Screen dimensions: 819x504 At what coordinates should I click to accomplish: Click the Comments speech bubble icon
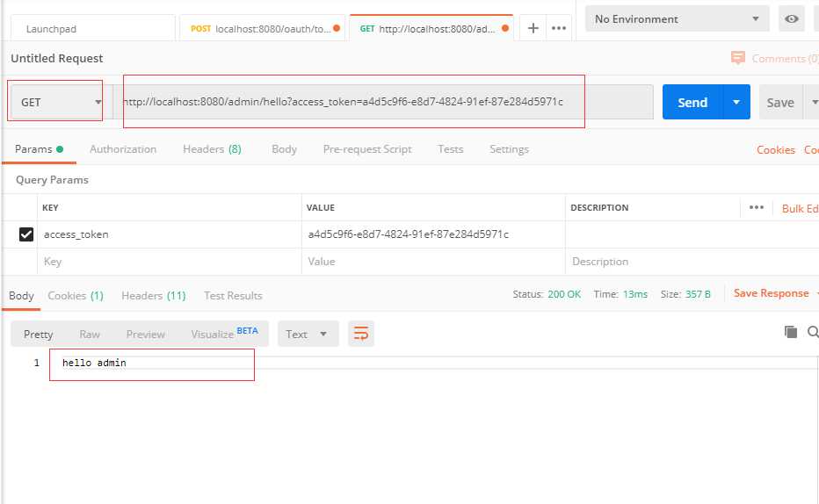pos(737,57)
